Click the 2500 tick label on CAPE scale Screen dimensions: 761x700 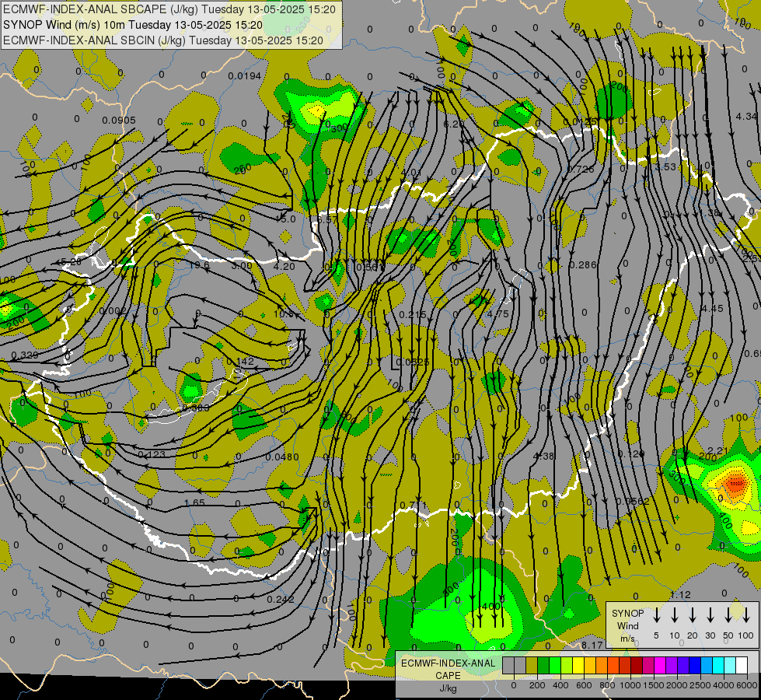(700, 685)
